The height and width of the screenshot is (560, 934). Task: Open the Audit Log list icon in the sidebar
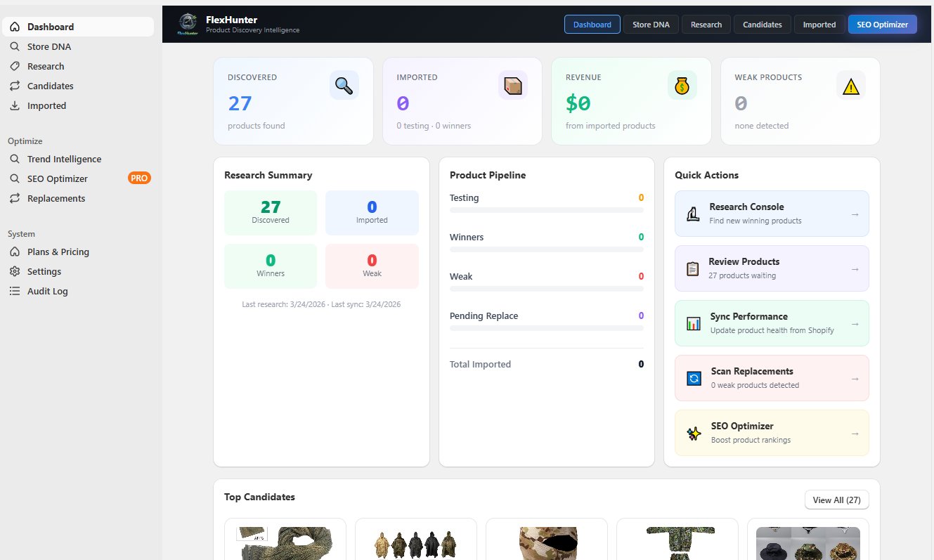(15, 291)
